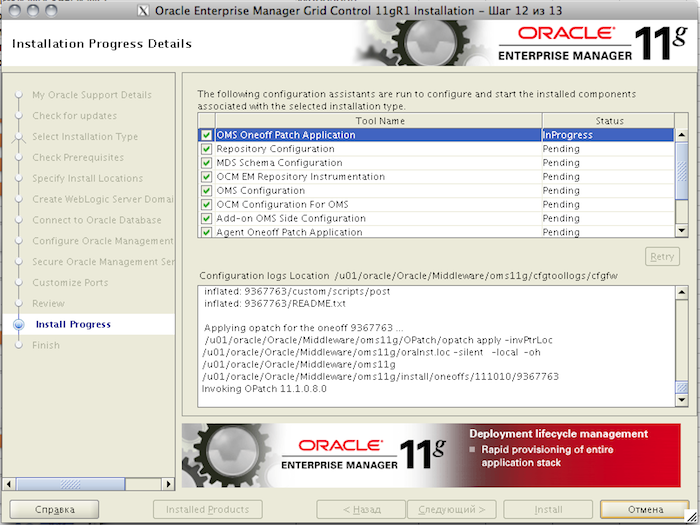Toggle the MDS Schema Configuration checkbox
The width and height of the screenshot is (700, 525).
[206, 162]
